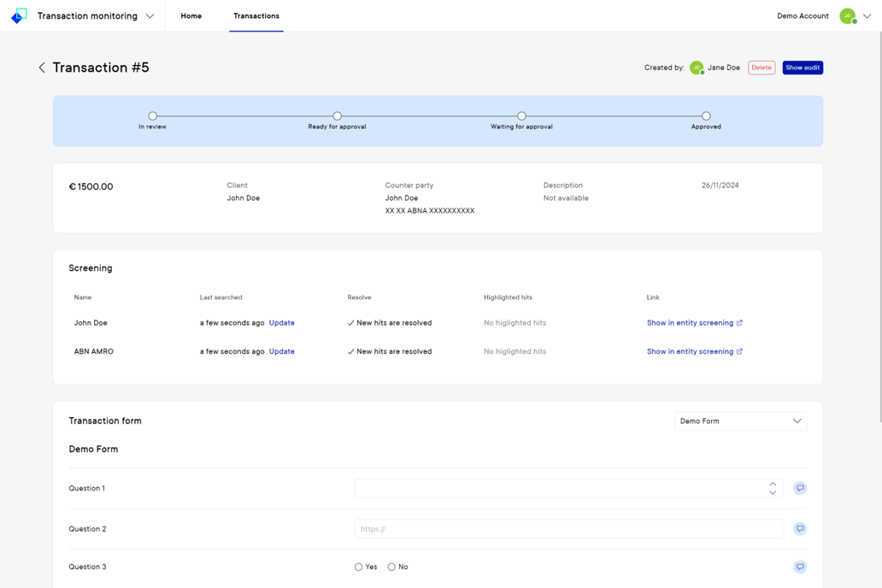Screen dimensions: 882x588
Task: Click the Show audit button
Action: point(803,68)
